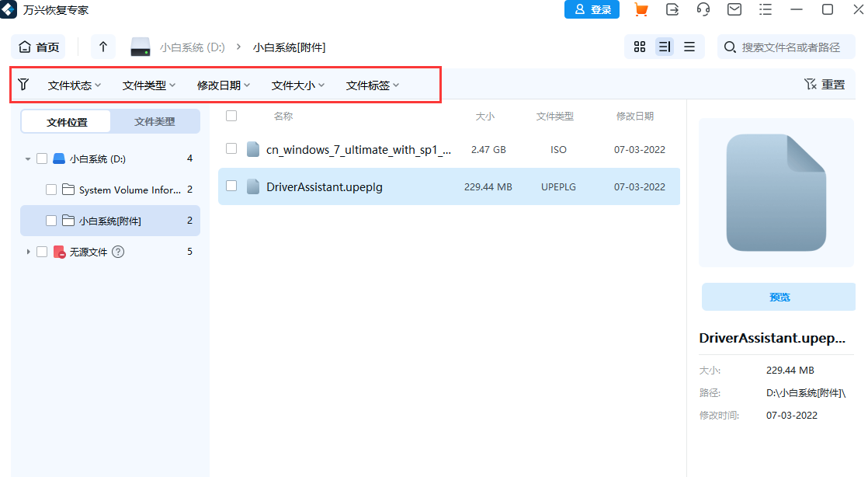The height and width of the screenshot is (477, 868).
Task: Click the headset customer support icon
Action: pyautogui.click(x=702, y=9)
